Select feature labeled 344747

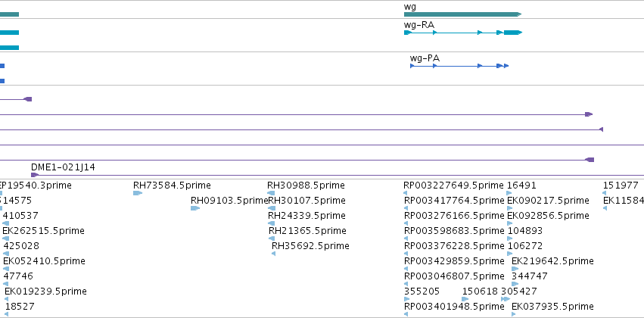point(530,276)
